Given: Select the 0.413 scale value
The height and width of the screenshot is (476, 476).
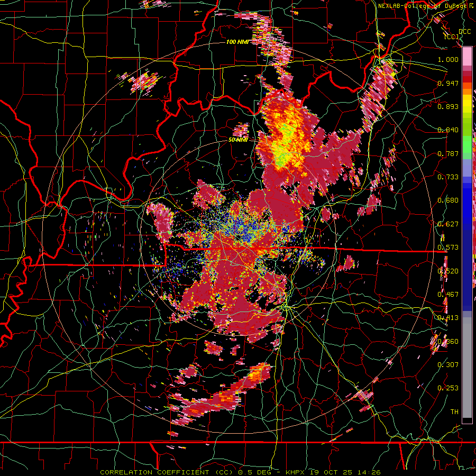Looking at the screenshot, I should click(448, 318).
